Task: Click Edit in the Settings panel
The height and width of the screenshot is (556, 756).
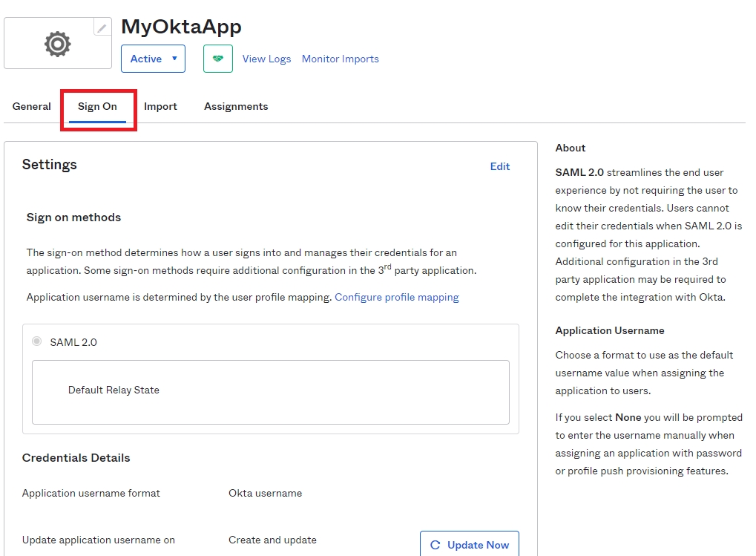Action: [499, 166]
